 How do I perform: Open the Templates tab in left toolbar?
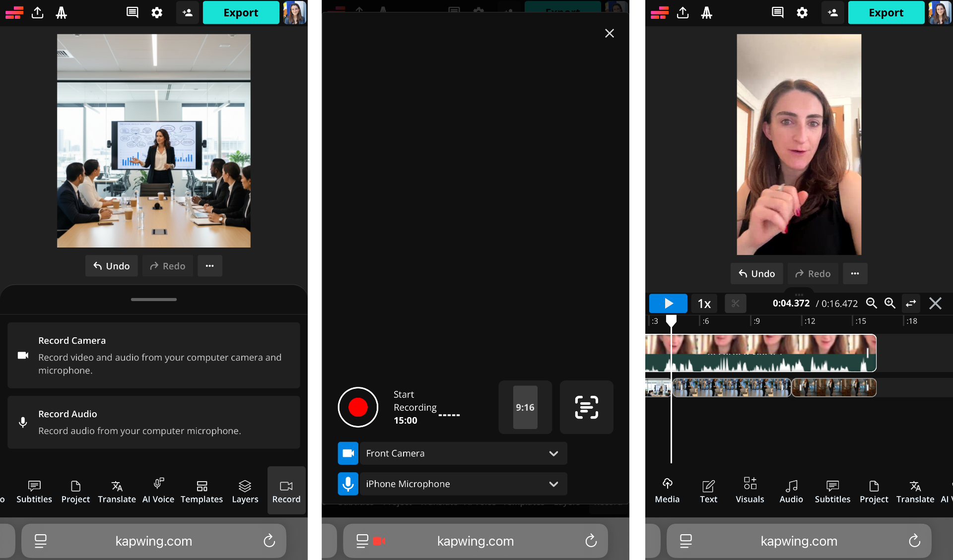202,491
